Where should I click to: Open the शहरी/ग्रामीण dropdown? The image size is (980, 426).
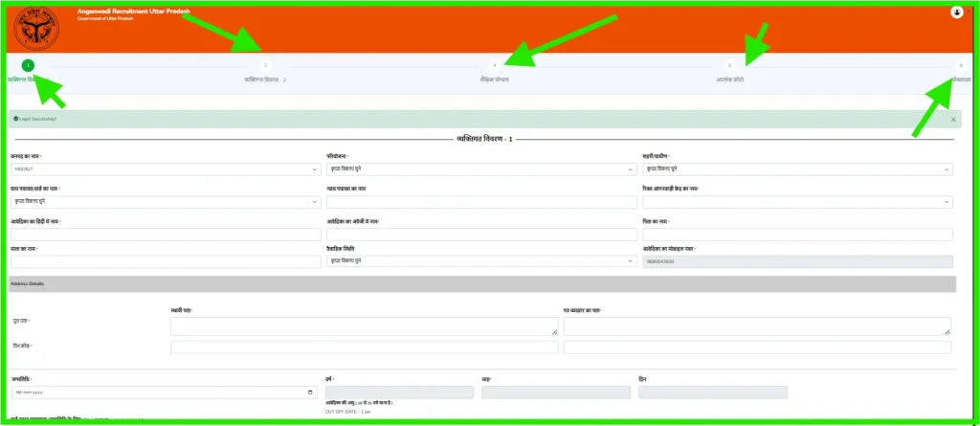click(x=797, y=168)
